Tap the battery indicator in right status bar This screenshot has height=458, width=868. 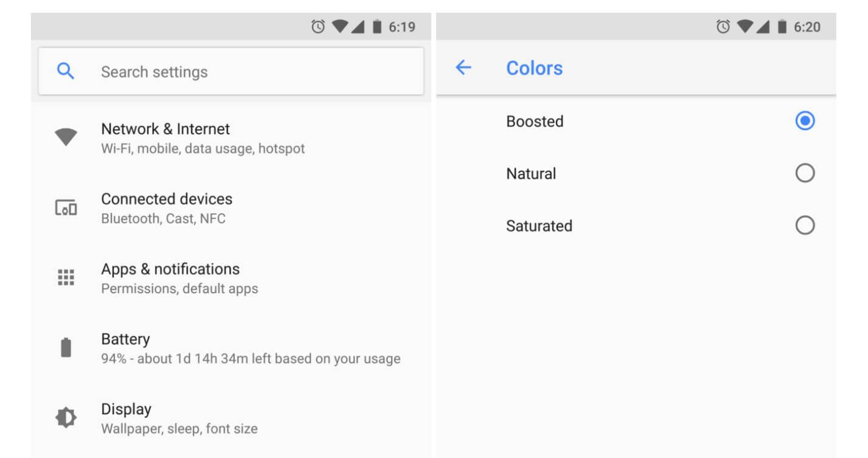782,27
